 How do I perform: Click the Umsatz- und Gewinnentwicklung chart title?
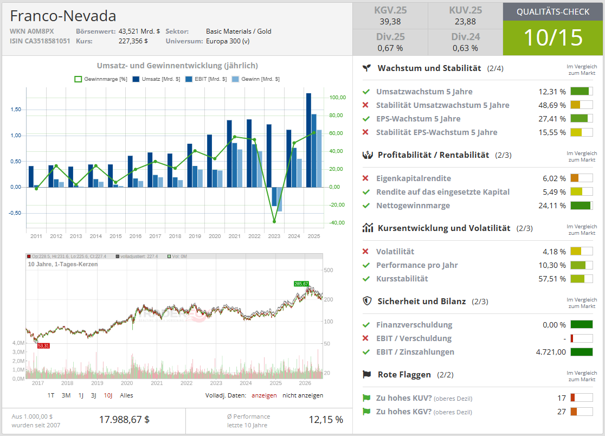[177, 66]
